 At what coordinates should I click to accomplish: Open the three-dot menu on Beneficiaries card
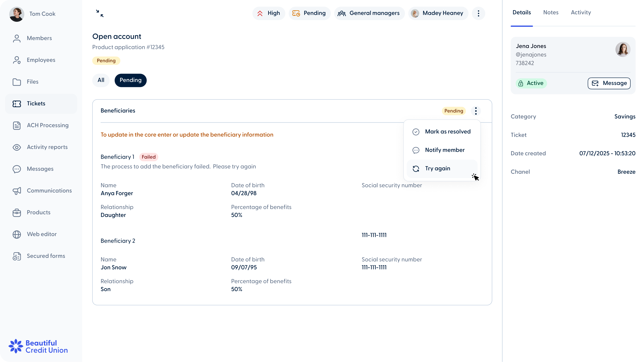[x=476, y=111]
